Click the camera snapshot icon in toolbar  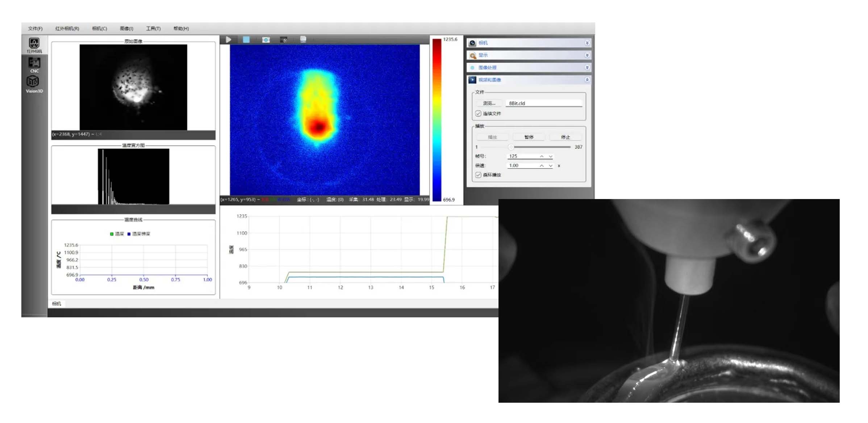pyautogui.click(x=266, y=39)
